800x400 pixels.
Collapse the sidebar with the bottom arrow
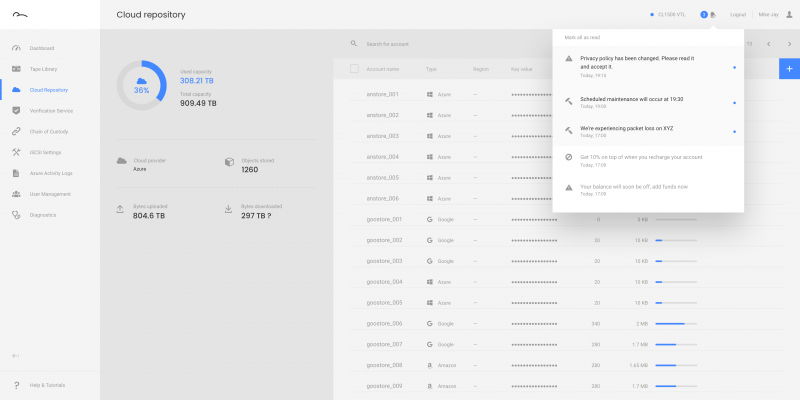[16, 356]
